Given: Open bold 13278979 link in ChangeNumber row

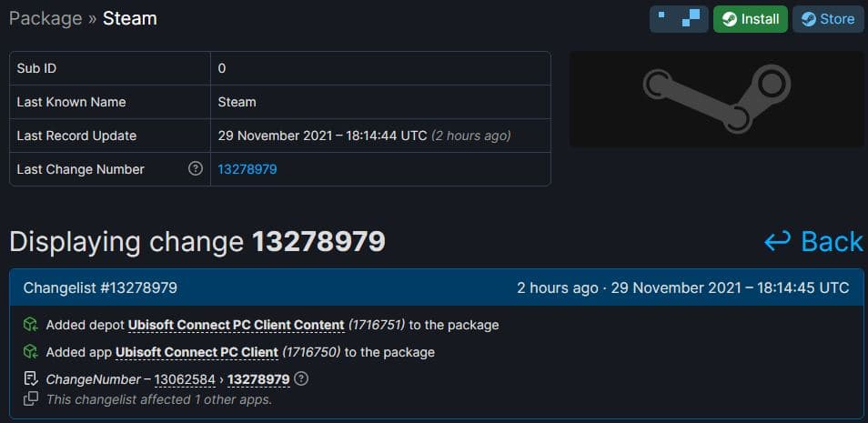Looking at the screenshot, I should tap(258, 380).
